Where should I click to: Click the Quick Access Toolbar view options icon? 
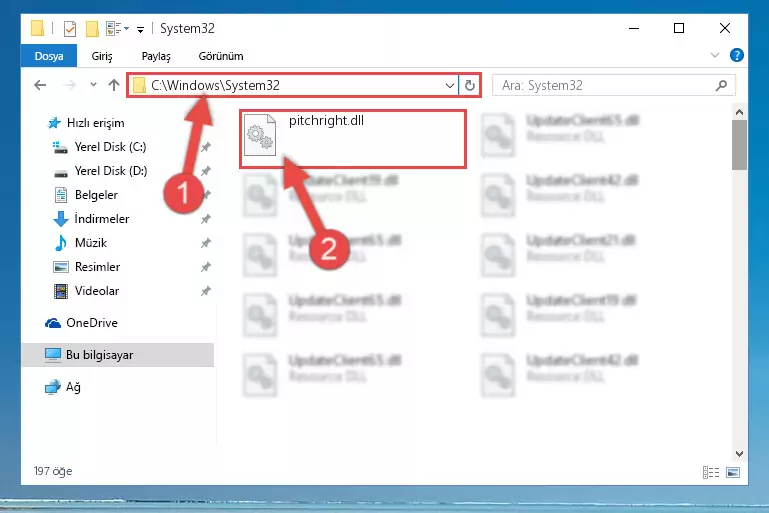(117, 29)
